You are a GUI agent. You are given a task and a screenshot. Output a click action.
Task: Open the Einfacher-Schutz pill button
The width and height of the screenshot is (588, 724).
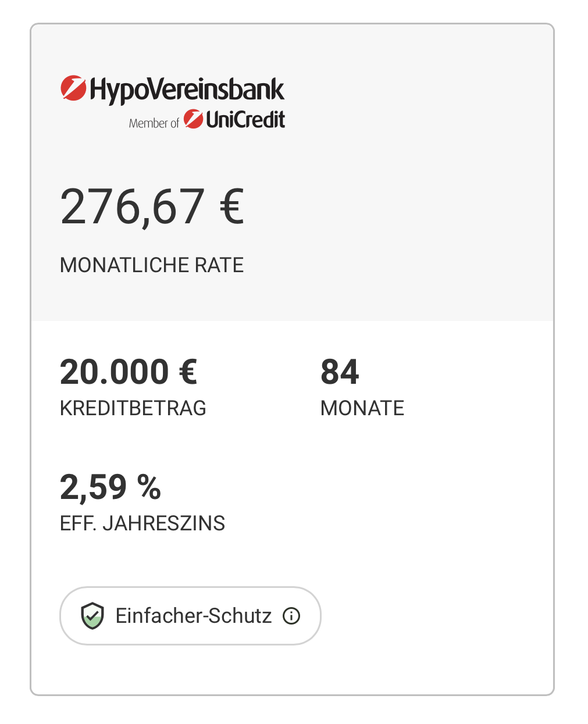190,616
